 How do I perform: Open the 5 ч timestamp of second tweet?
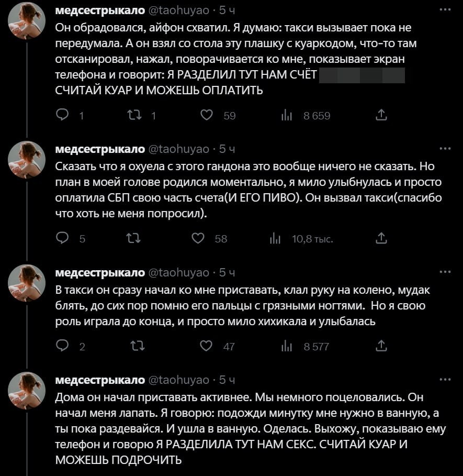(x=227, y=149)
